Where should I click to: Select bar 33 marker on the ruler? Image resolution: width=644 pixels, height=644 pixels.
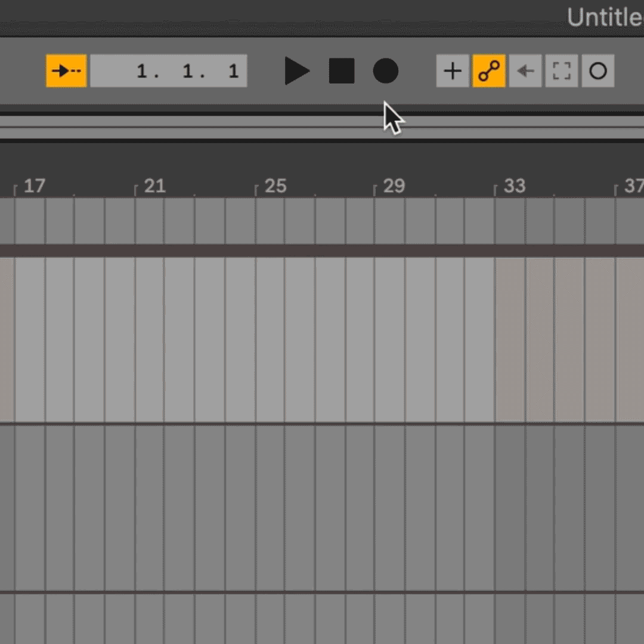(514, 187)
